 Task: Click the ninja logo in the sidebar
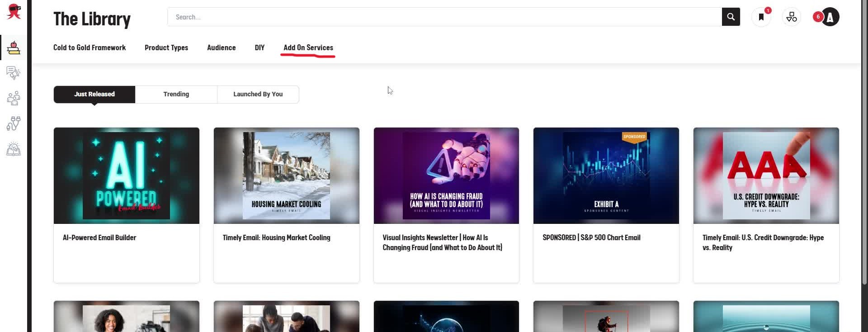coord(14,12)
